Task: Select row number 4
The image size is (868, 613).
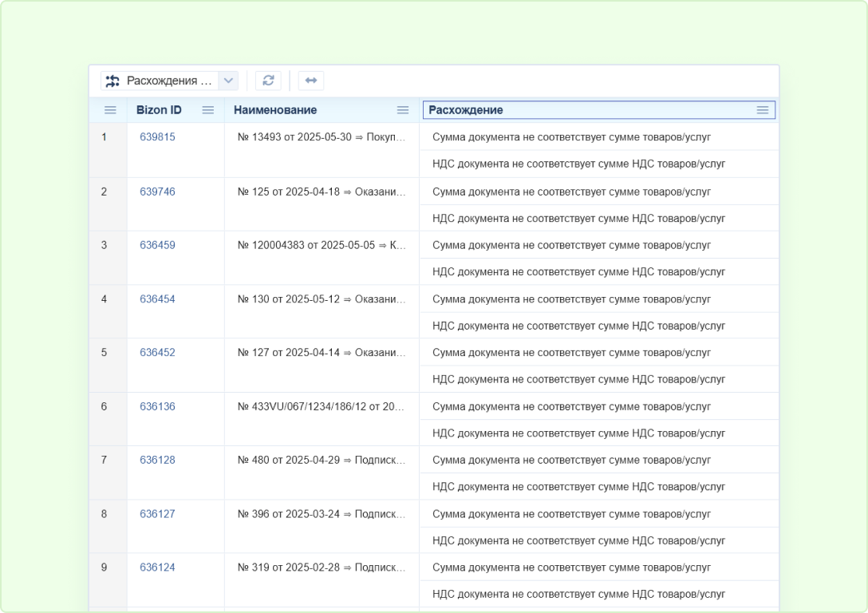Action: (105, 299)
